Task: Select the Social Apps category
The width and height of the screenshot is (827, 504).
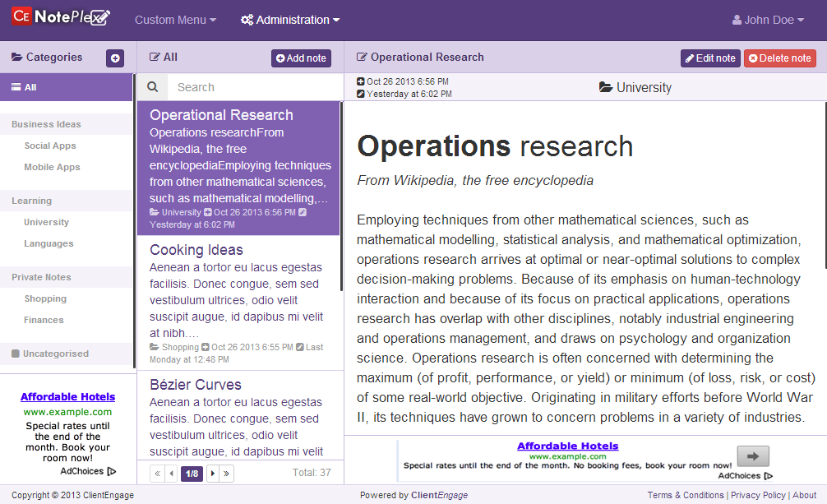Action: 50,146
